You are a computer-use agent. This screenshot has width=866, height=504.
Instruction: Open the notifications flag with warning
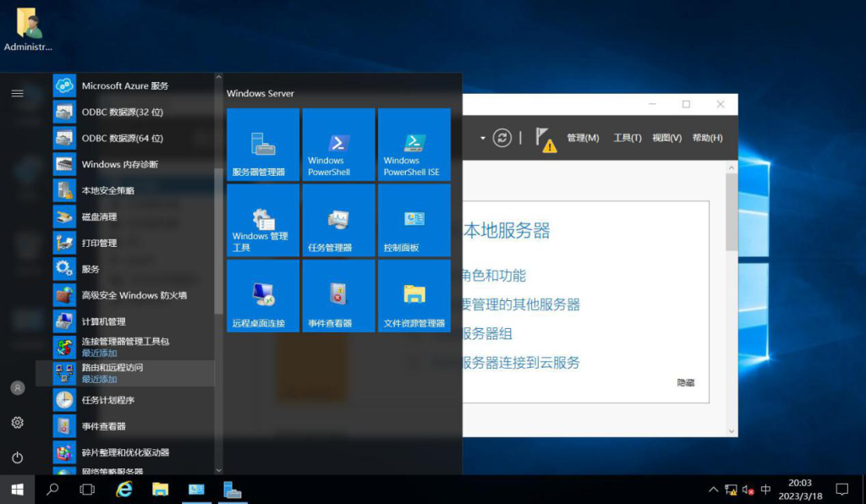(x=545, y=140)
